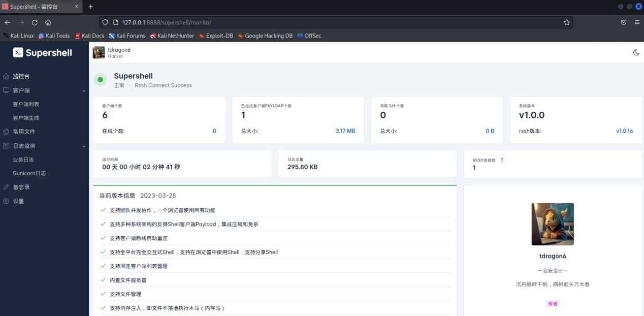Screen dimensions: 644x316
Task: Click the checkmark beside 支持文件管理
Action: [x=104, y=294]
